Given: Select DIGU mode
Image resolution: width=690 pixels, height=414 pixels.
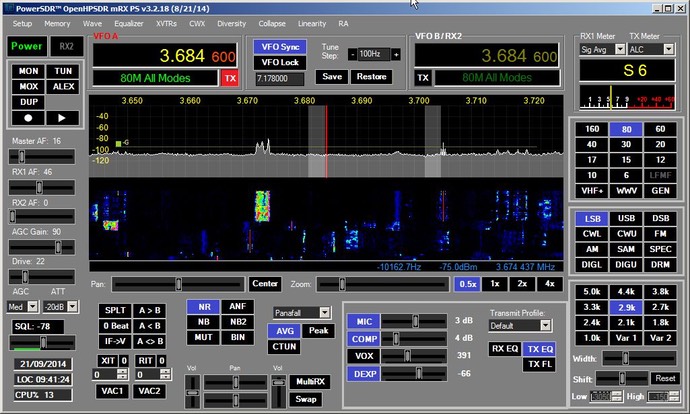Looking at the screenshot, I should (626, 264).
